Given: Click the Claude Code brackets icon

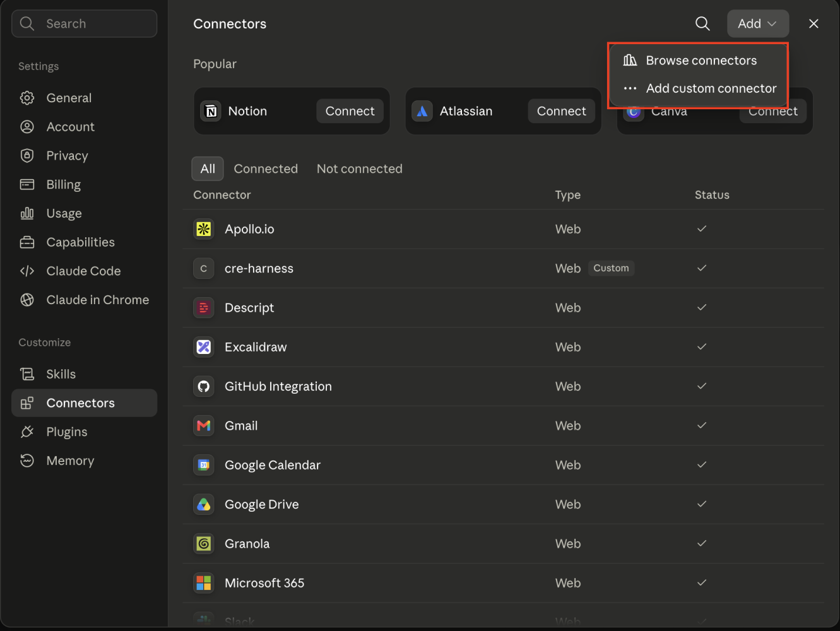Looking at the screenshot, I should [27, 271].
